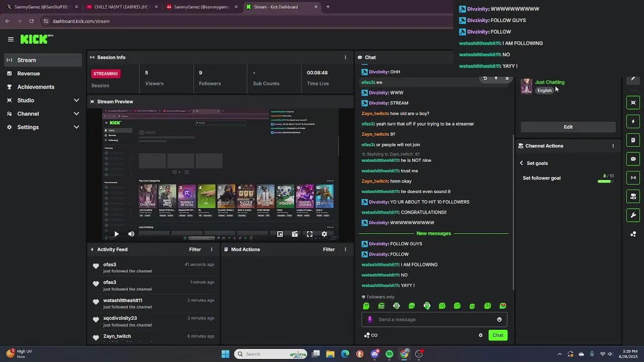Screen dimensions: 644x362
Task: Enter fullscreen on the stream preview
Action: point(309,234)
